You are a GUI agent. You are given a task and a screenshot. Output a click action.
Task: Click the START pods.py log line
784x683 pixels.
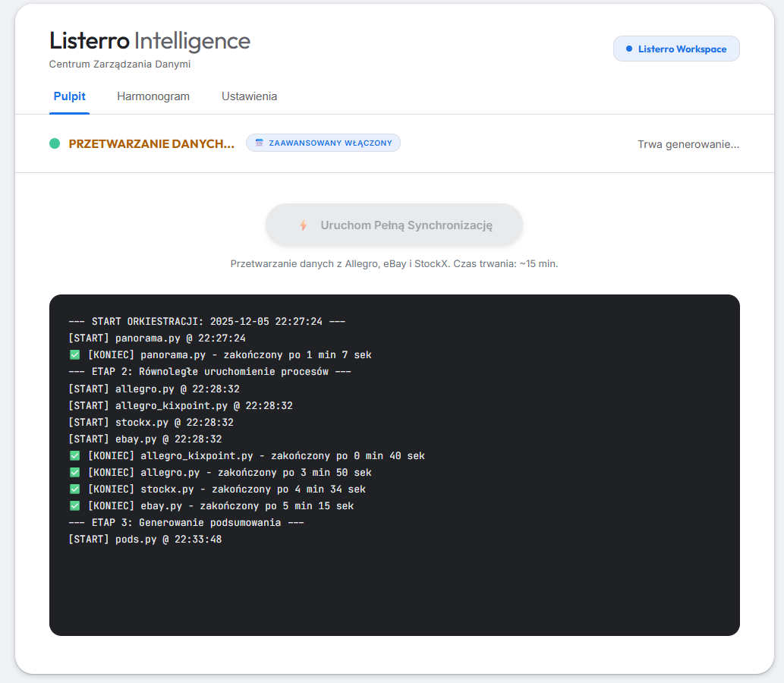point(145,540)
